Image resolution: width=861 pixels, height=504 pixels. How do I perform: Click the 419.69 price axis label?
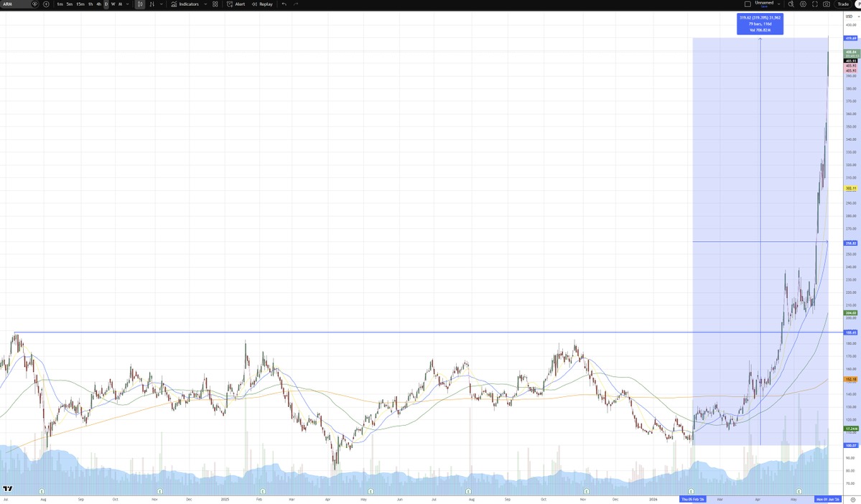click(850, 39)
